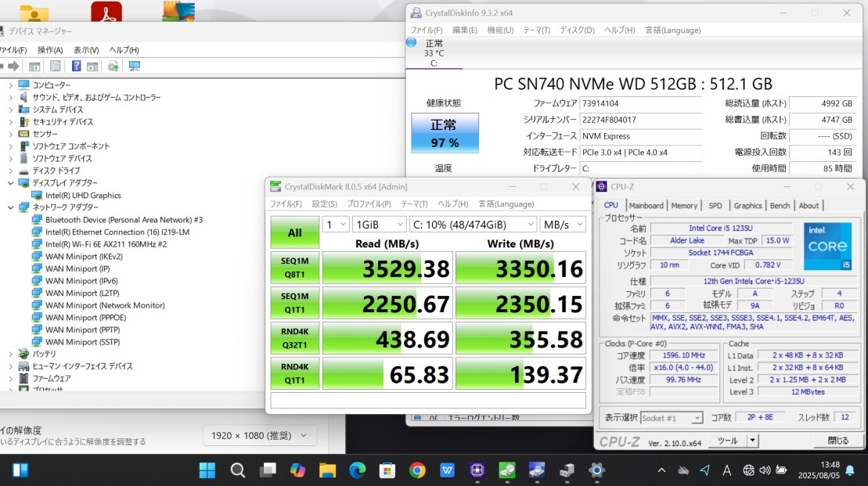Switch to CPU-Z via its taskbar icon
This screenshot has height=486, width=868.
point(477,470)
